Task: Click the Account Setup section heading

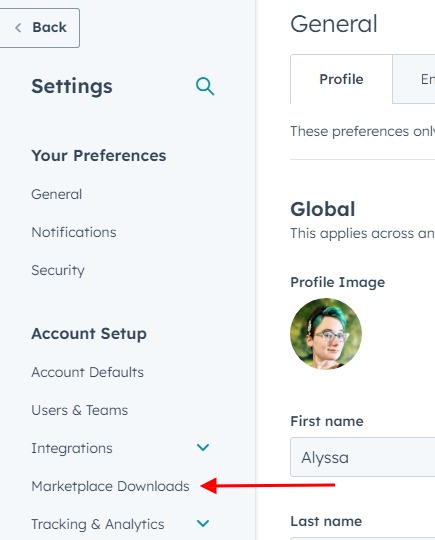Action: click(89, 334)
